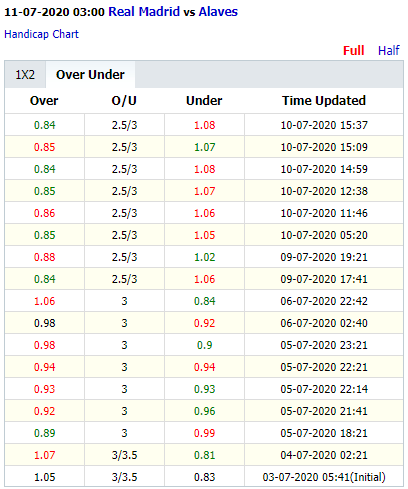
Task: Open the Alaves team link
Action: click(218, 12)
